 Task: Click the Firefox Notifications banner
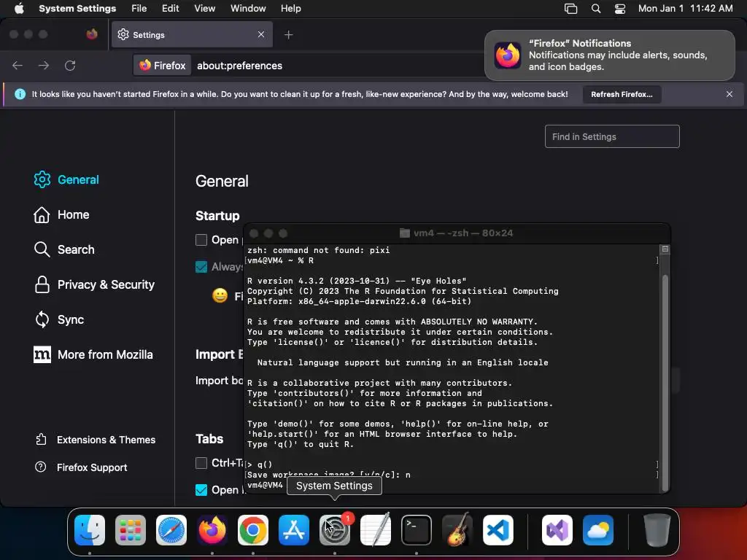(x=609, y=55)
